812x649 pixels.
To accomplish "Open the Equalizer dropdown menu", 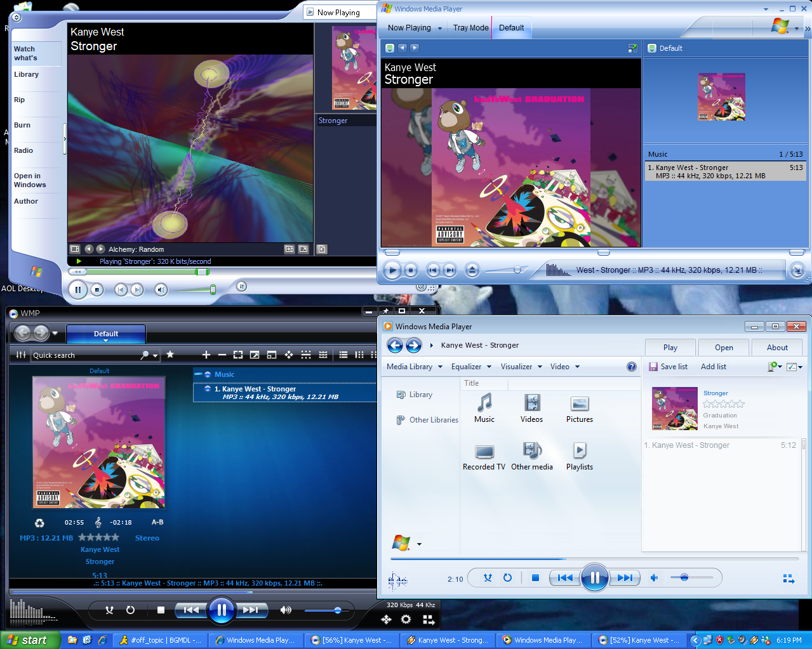I will point(471,367).
